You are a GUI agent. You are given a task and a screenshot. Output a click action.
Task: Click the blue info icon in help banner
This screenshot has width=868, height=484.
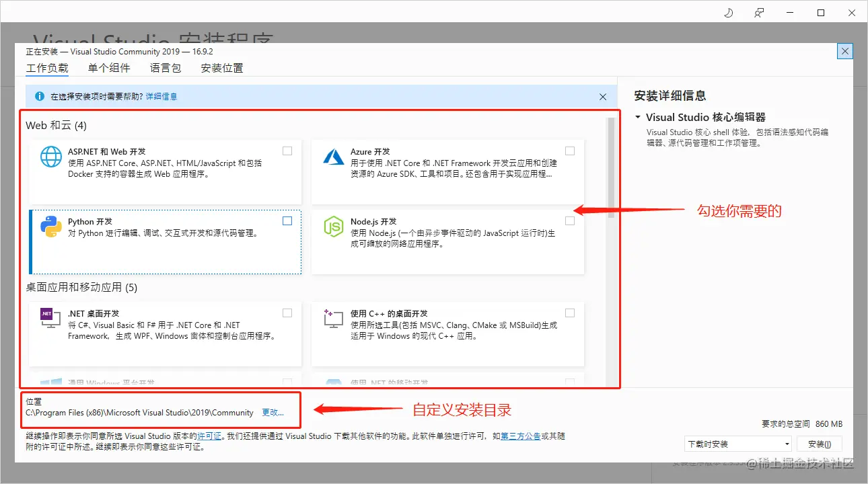coord(39,96)
